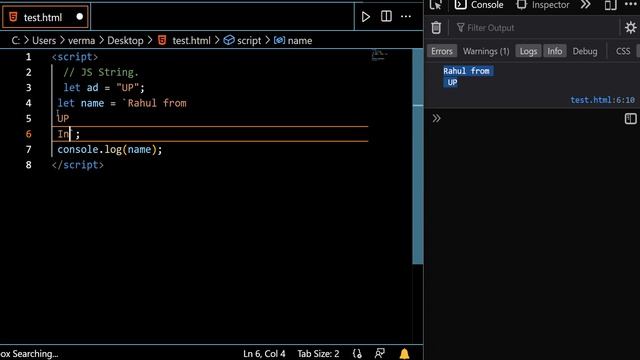Click the console input prompt chevrons
The width and height of the screenshot is (640, 360).
point(436,118)
